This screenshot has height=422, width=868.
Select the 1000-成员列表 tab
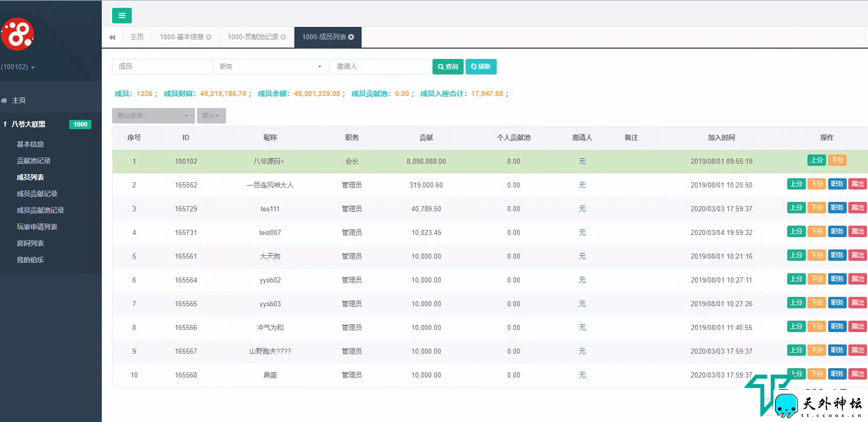tap(324, 37)
